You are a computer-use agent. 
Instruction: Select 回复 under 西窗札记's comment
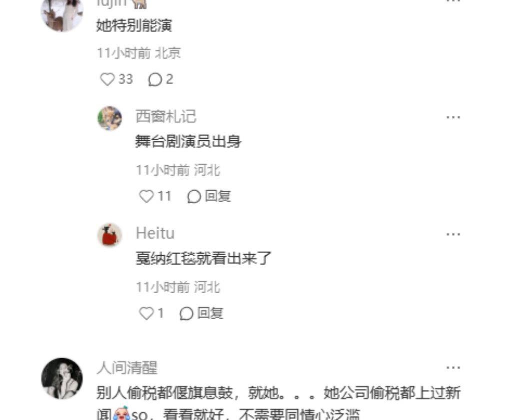pos(217,196)
